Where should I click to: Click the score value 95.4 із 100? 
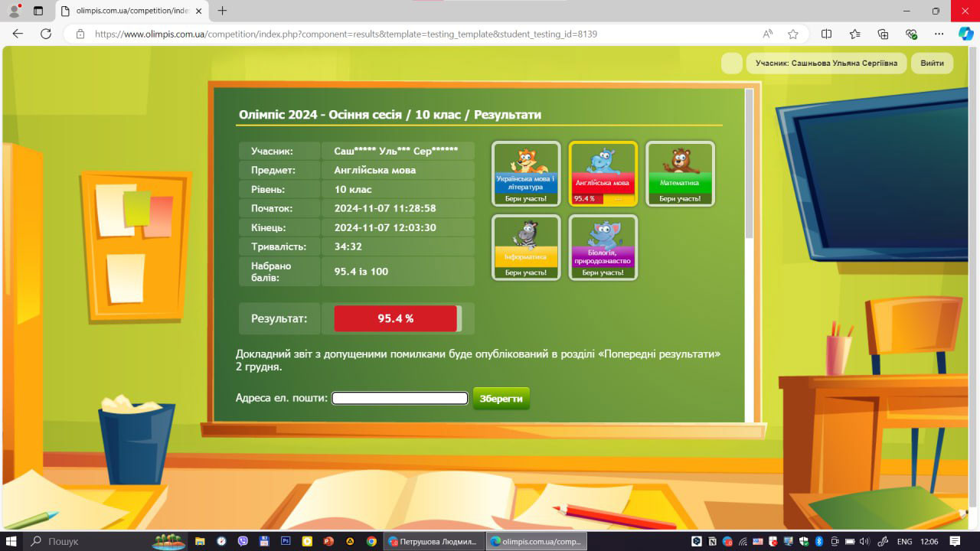pyautogui.click(x=361, y=271)
